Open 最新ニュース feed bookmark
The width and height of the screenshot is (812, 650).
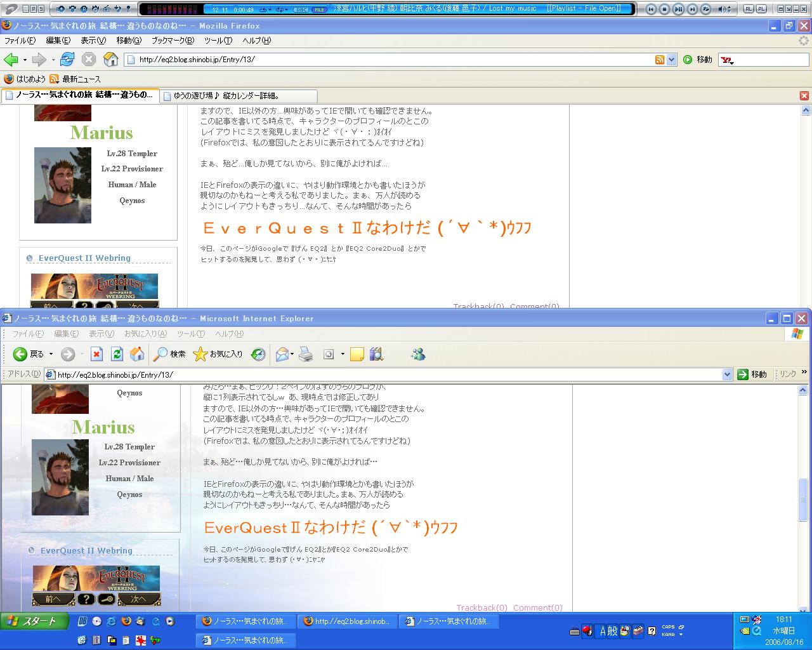click(x=75, y=79)
